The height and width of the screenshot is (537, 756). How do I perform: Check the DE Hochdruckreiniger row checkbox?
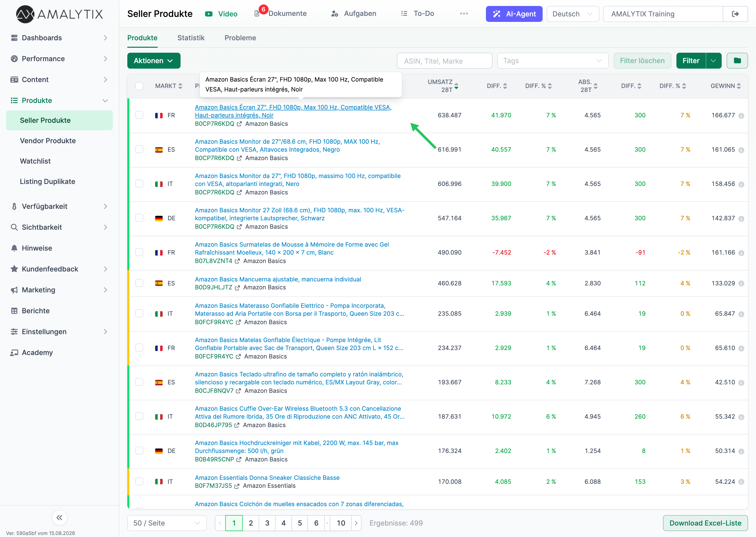pyautogui.click(x=139, y=451)
